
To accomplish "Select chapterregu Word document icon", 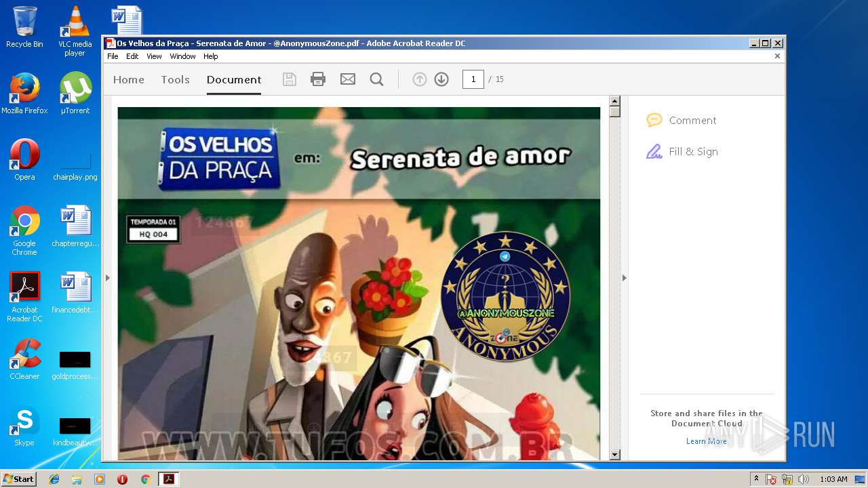I will [x=75, y=226].
